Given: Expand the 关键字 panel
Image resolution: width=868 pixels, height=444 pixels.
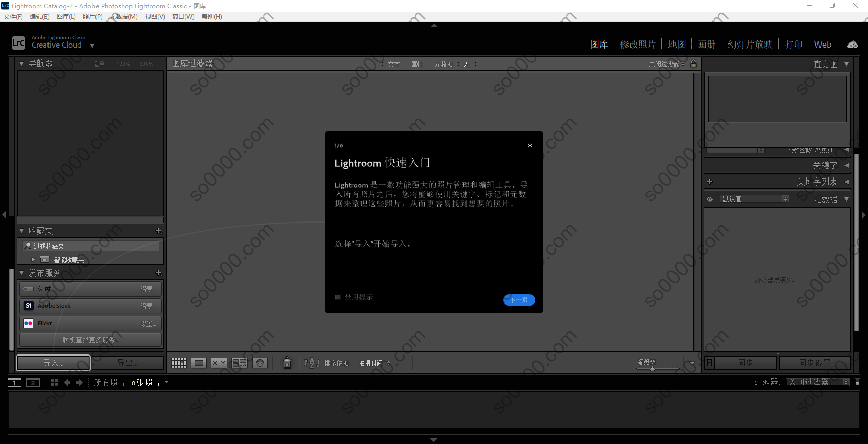Looking at the screenshot, I should click(846, 165).
